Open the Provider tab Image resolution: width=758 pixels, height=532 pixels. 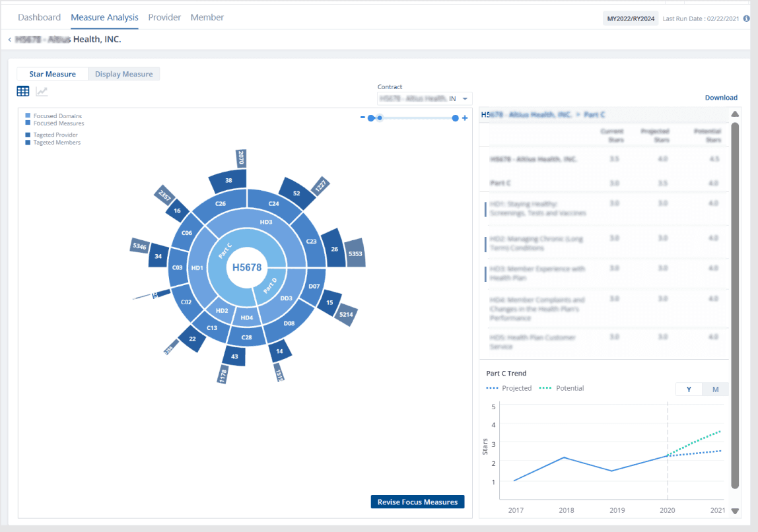click(164, 17)
